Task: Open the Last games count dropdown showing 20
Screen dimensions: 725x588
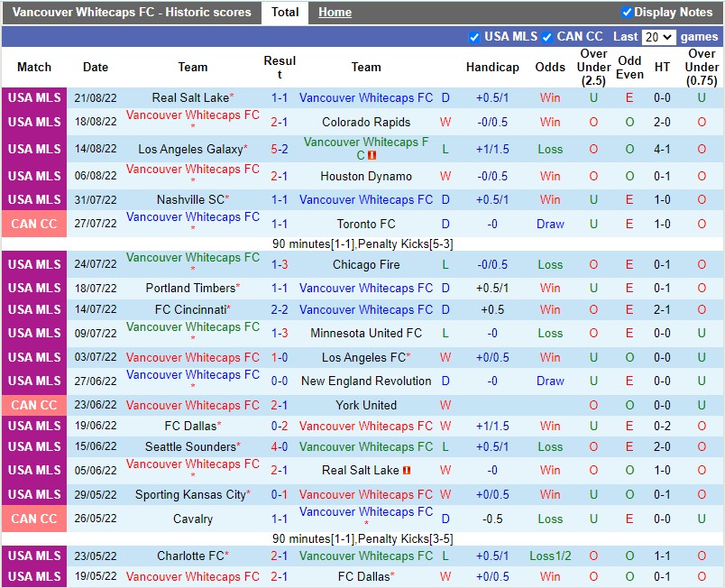Action: [660, 37]
